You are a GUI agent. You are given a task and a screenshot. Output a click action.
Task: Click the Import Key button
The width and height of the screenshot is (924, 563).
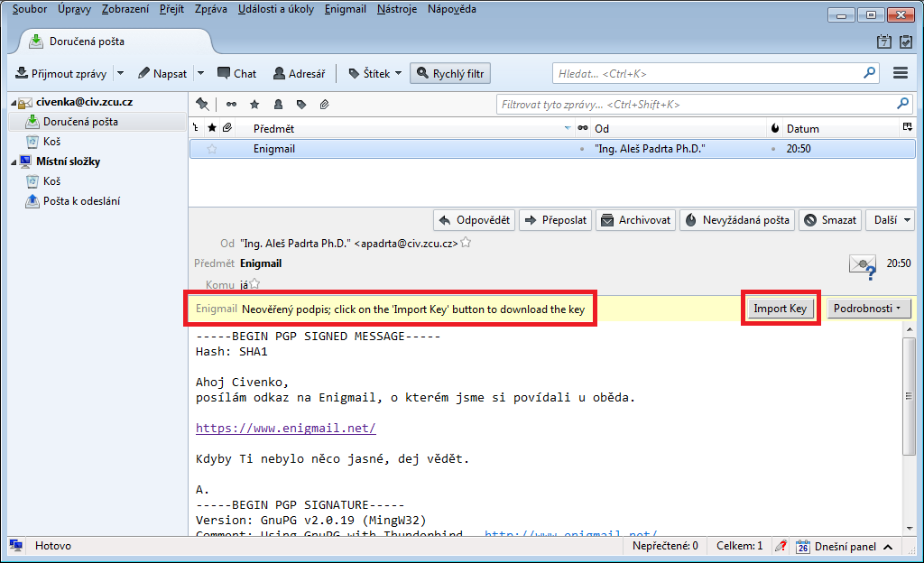coord(781,309)
